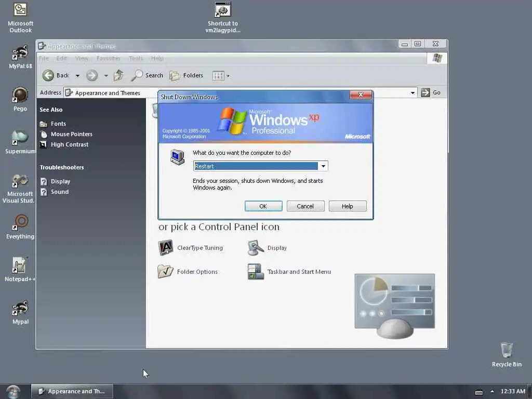
Task: Expand the address bar dropdown
Action: 413,92
